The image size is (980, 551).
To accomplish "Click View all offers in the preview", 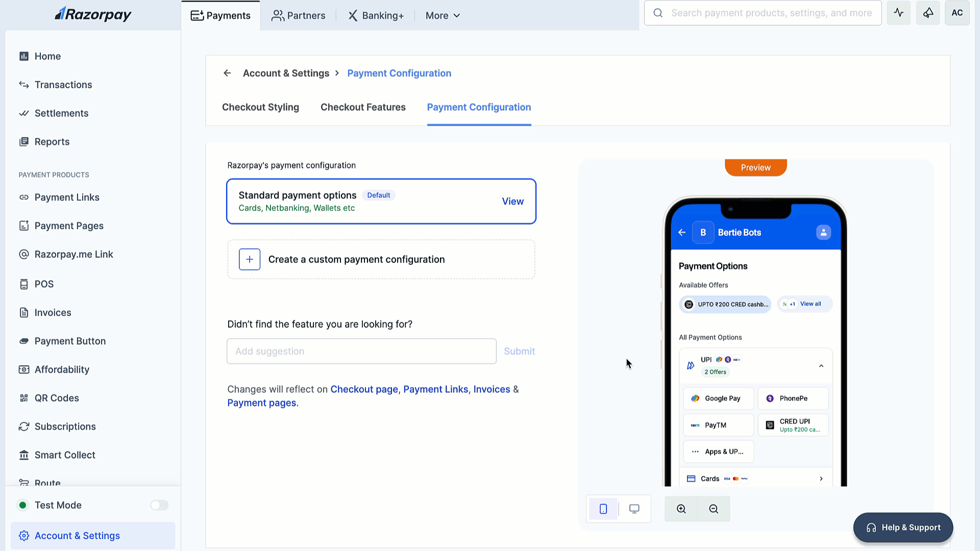I will pos(805,304).
